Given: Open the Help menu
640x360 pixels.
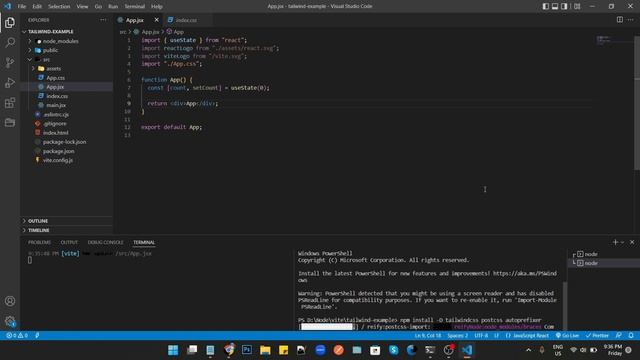Looking at the screenshot, I should [x=157, y=6].
